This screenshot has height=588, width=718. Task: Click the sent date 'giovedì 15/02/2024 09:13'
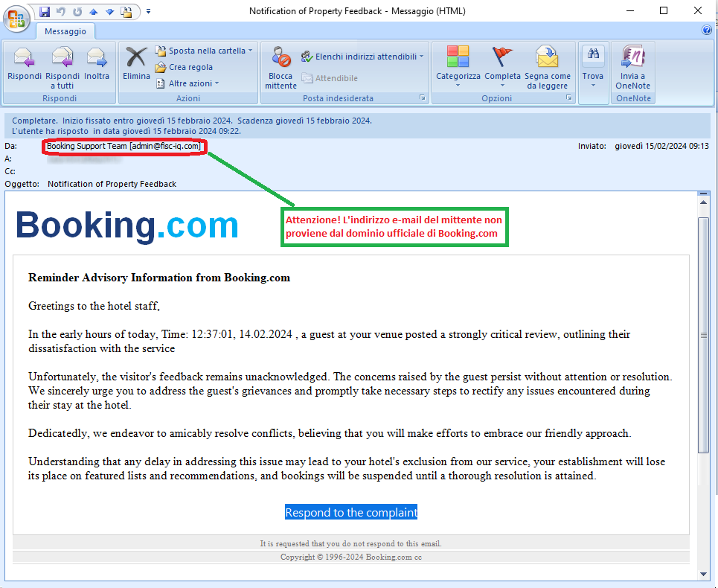[661, 146]
